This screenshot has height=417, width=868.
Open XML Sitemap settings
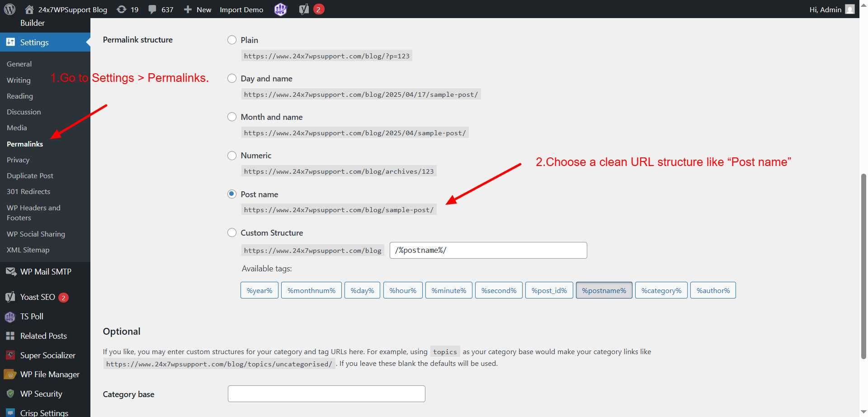[x=28, y=250]
